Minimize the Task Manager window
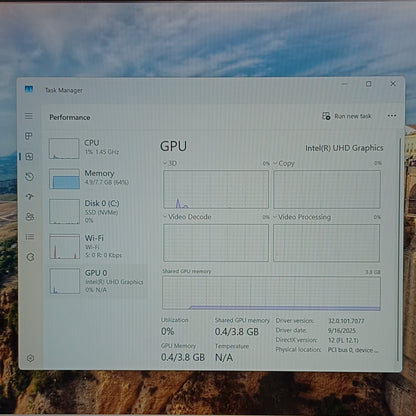The width and height of the screenshot is (416, 416). [345, 84]
